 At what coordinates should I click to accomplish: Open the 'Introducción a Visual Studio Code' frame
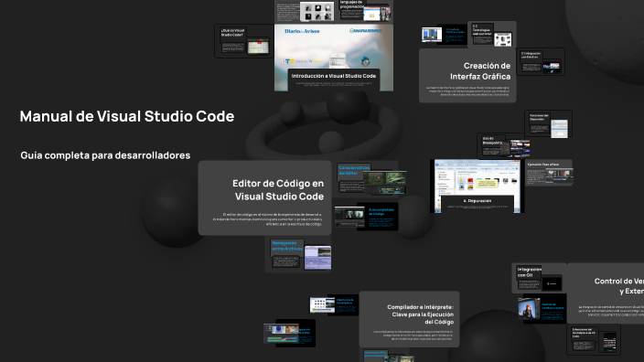334,58
